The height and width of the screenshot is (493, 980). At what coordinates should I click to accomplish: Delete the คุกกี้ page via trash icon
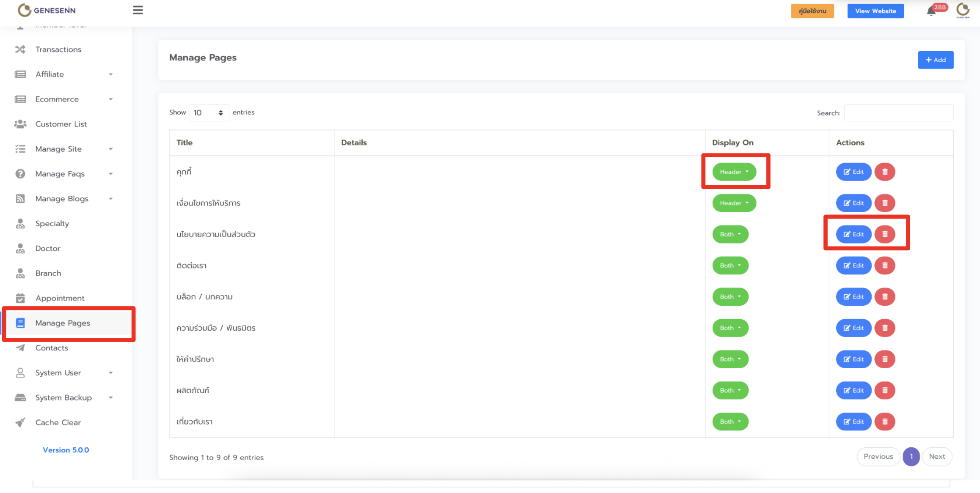884,172
